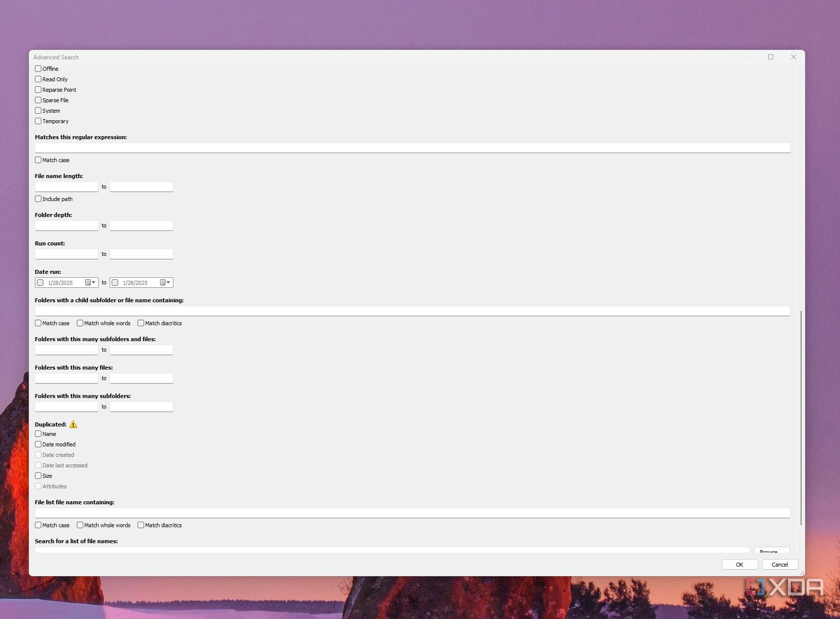Click the child subfolder or file name containing field
The height and width of the screenshot is (619, 840).
[x=412, y=311]
